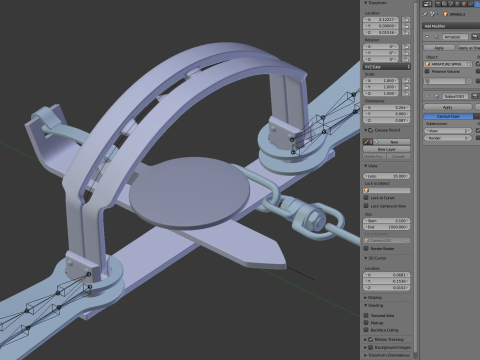Viewport: 480px width, 360px height.
Task: Click the Lens value slider field
Action: (x=387, y=176)
